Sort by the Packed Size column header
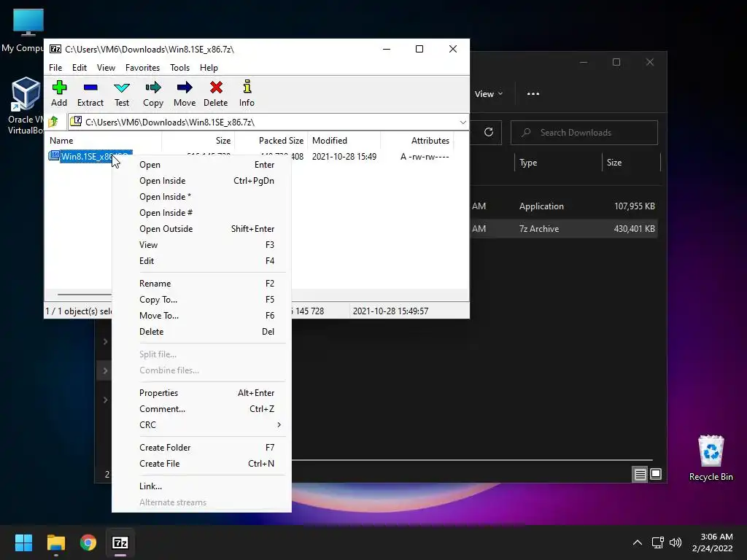747x560 pixels. (x=271, y=141)
